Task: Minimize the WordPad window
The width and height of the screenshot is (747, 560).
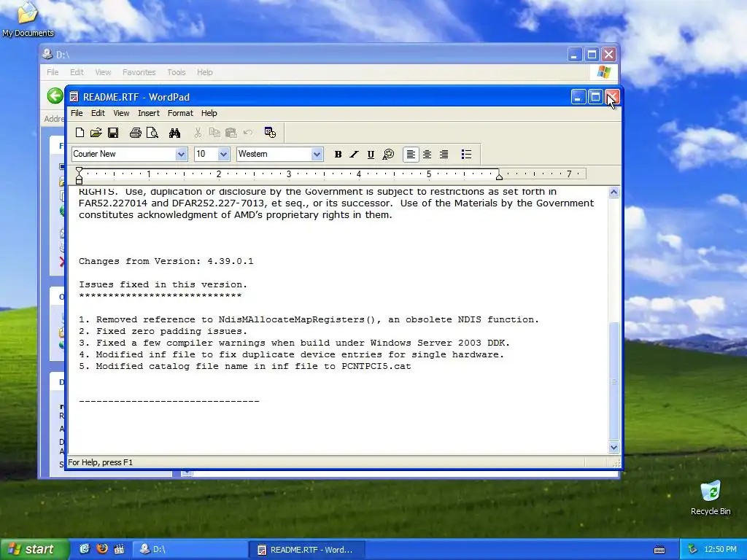Action: click(x=578, y=97)
